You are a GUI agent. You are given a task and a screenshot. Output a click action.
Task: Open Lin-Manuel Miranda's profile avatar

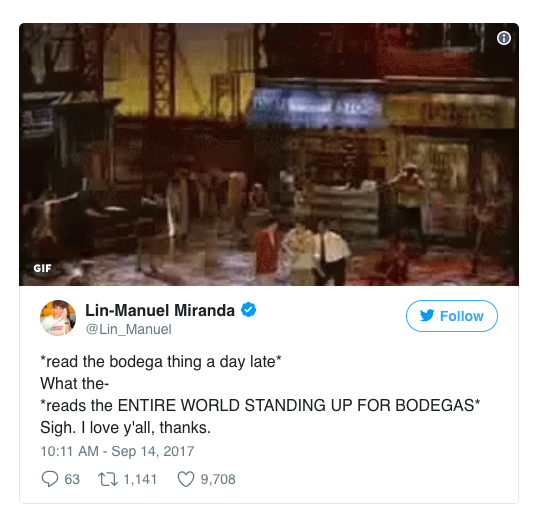(x=58, y=318)
